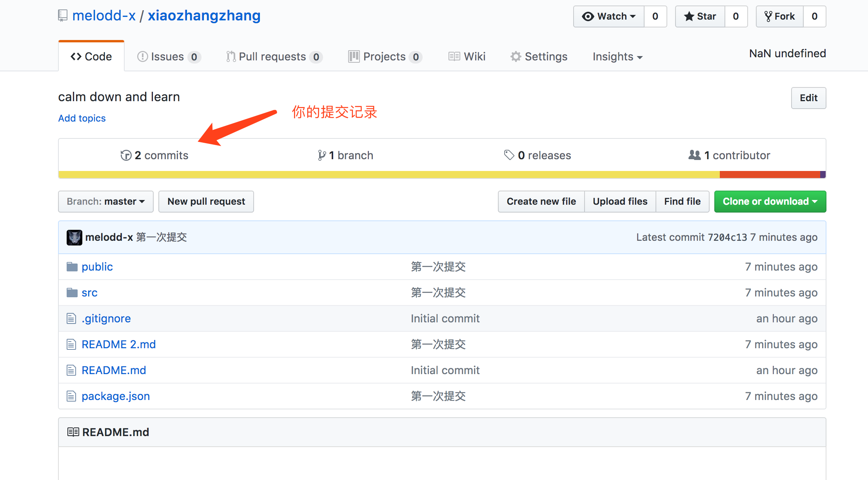868x480 pixels.
Task: Open the src folder
Action: pyautogui.click(x=89, y=293)
